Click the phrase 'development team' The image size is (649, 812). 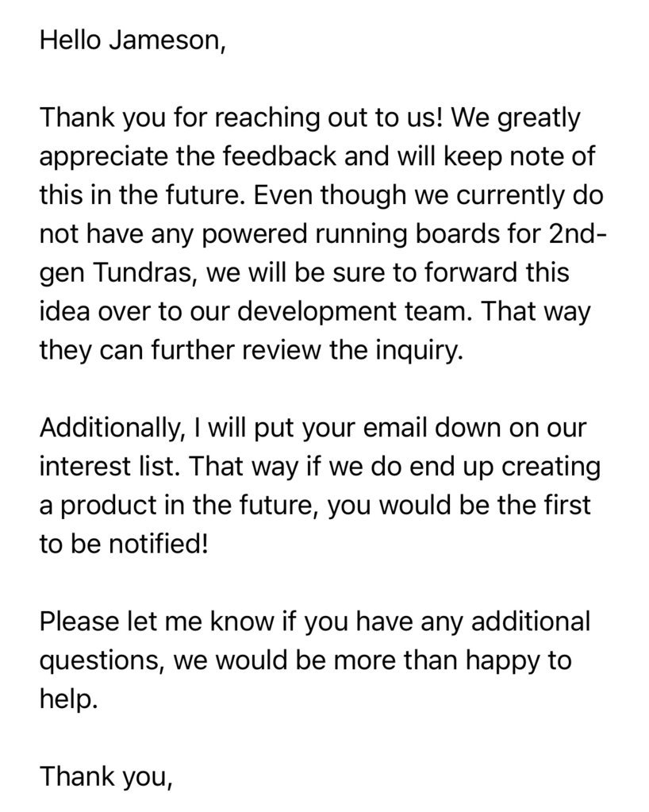click(356, 313)
